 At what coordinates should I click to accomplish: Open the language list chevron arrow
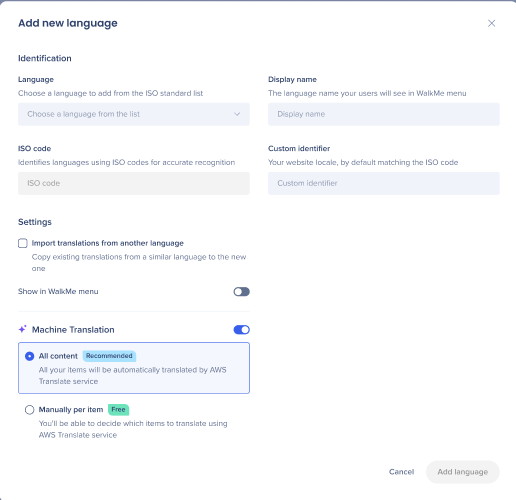pyautogui.click(x=237, y=114)
